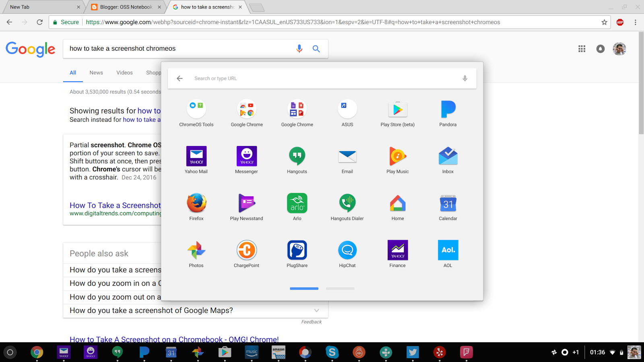Open Skype from the bottom shelf
Image resolution: width=644 pixels, height=362 pixels.
click(x=332, y=352)
